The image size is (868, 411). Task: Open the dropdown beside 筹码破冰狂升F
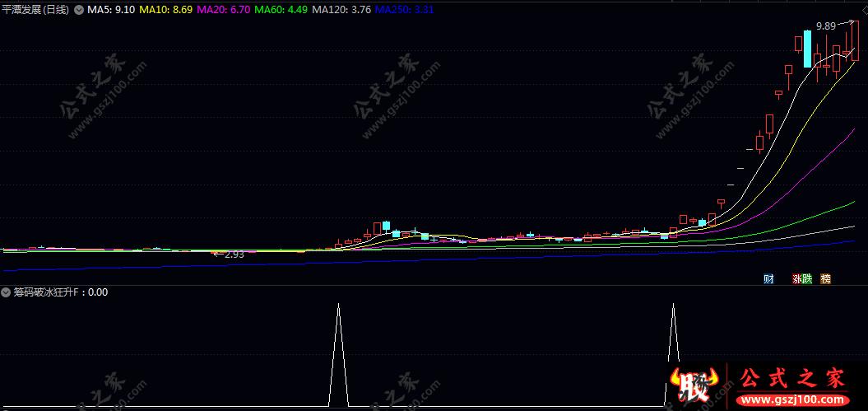coord(6,292)
